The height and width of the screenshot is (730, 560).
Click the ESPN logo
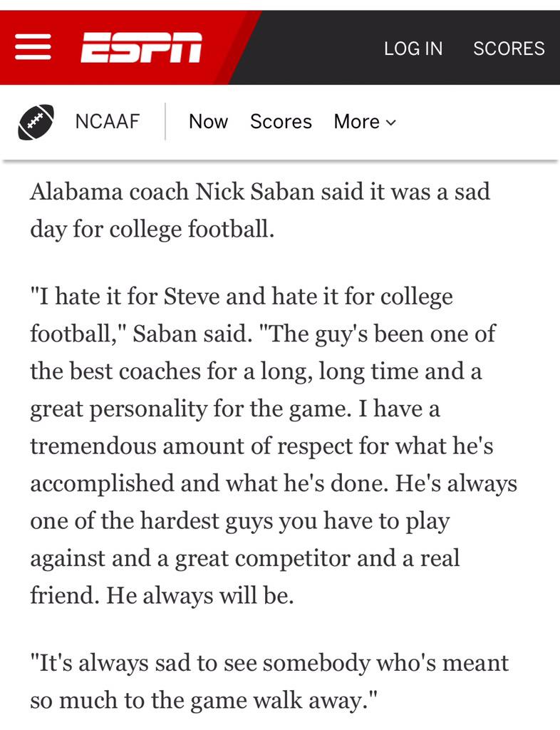tap(141, 48)
